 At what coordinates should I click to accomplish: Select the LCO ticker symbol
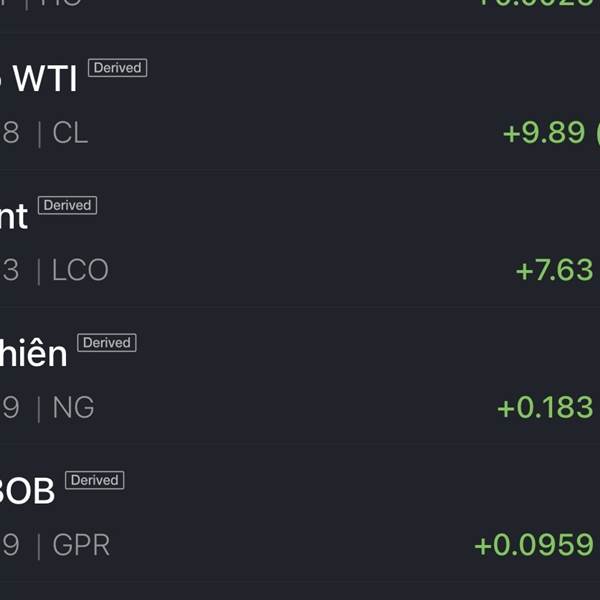80,270
